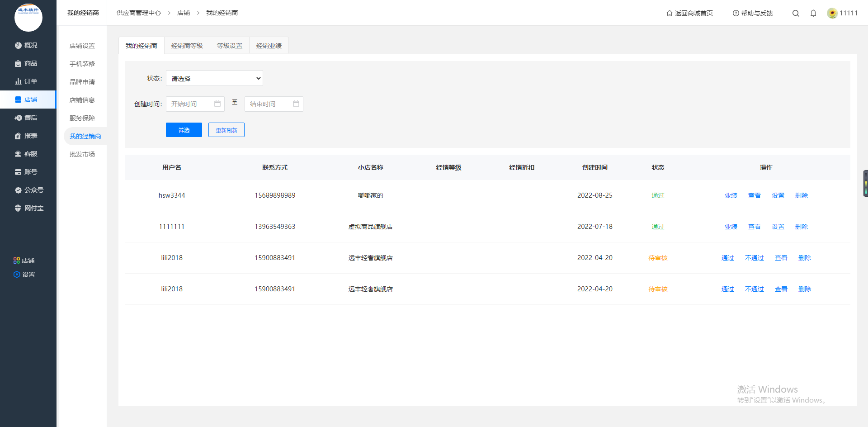The width and height of the screenshot is (868, 427).
Task: Click the search magnifier icon in header
Action: click(x=796, y=13)
